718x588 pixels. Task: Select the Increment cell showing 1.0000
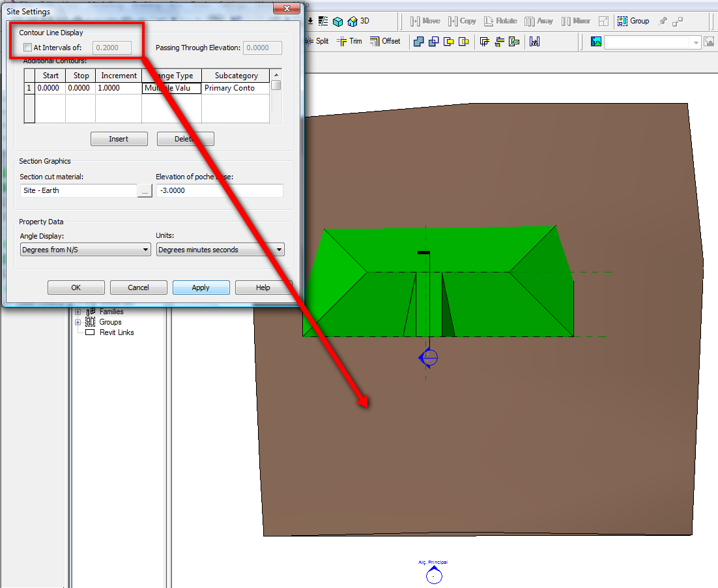click(x=118, y=88)
